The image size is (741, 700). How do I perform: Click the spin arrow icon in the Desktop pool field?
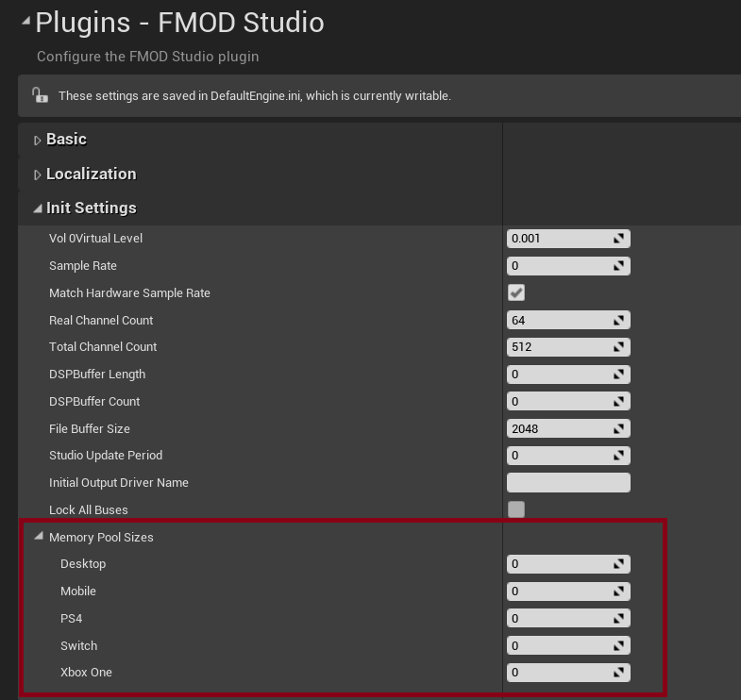[618, 564]
